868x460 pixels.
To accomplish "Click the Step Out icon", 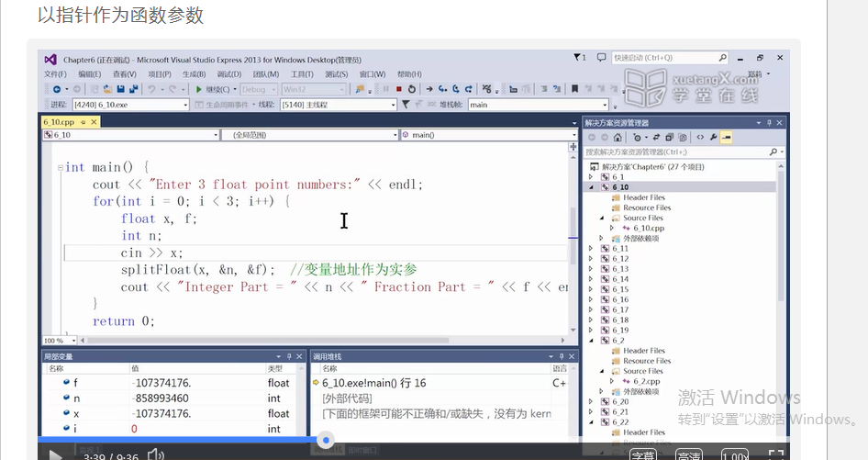I will click(x=468, y=89).
